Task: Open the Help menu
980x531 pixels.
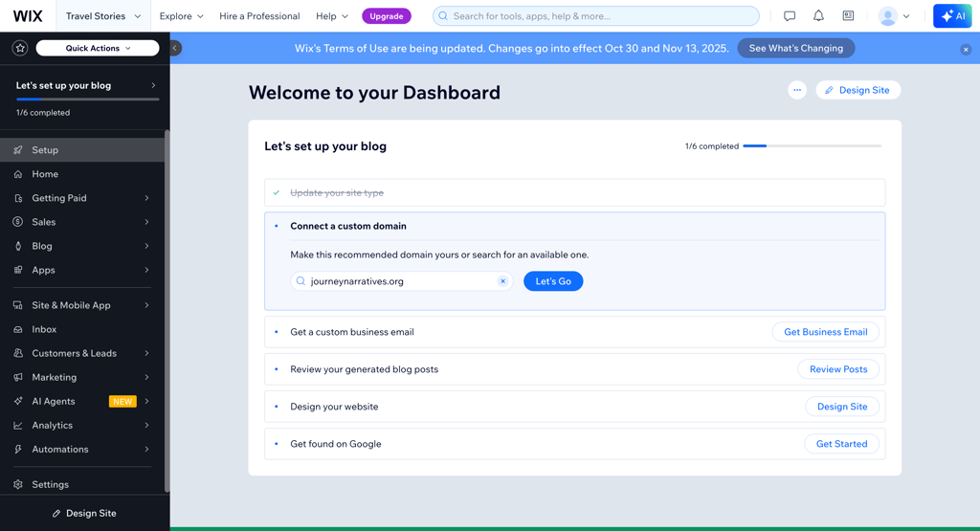Action: pos(332,16)
